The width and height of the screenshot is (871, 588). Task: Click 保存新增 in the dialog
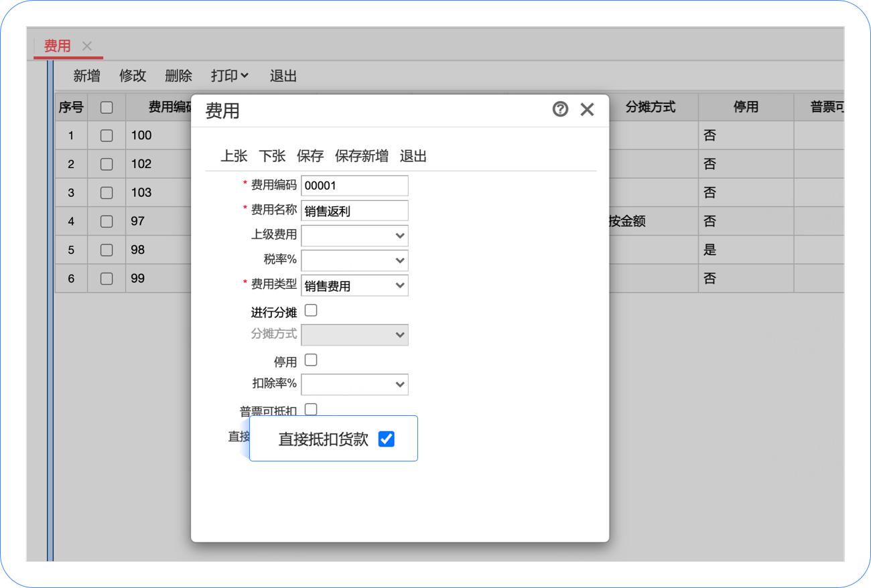[x=362, y=156]
